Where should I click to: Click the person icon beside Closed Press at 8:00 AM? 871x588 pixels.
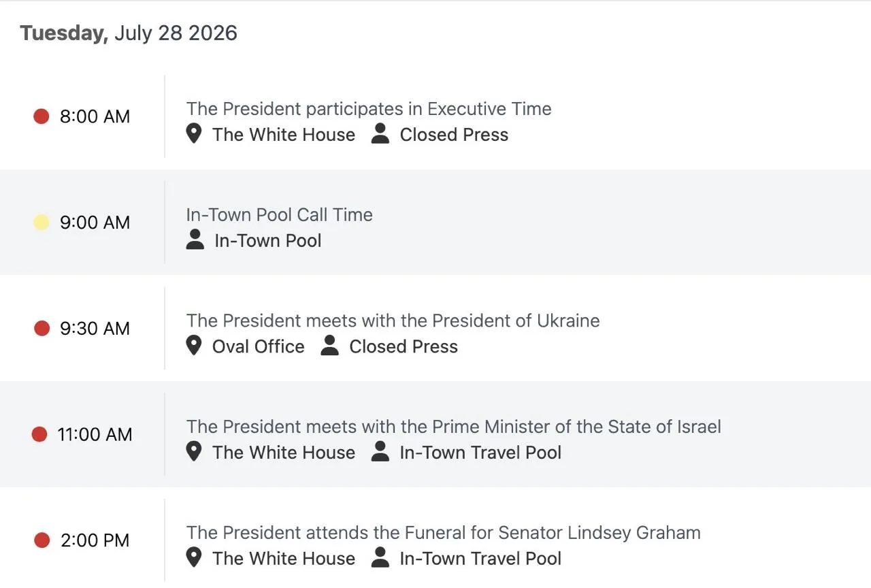(380, 134)
